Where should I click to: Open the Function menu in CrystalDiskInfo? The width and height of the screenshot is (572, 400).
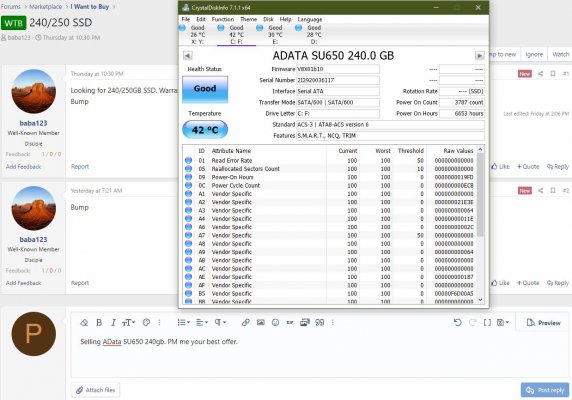(x=223, y=19)
